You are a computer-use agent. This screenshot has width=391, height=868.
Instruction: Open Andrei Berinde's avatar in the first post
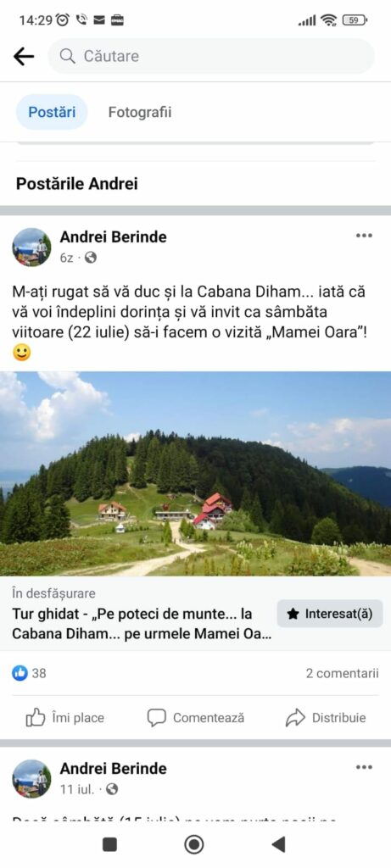[x=31, y=247]
